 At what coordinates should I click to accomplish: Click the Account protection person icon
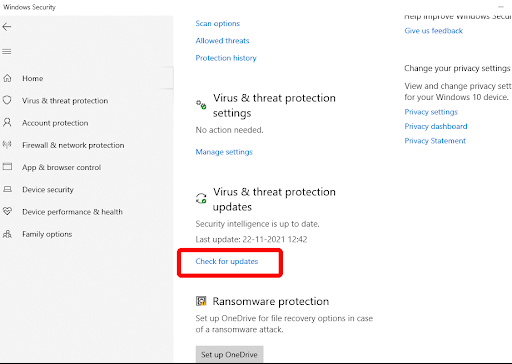(x=7, y=123)
